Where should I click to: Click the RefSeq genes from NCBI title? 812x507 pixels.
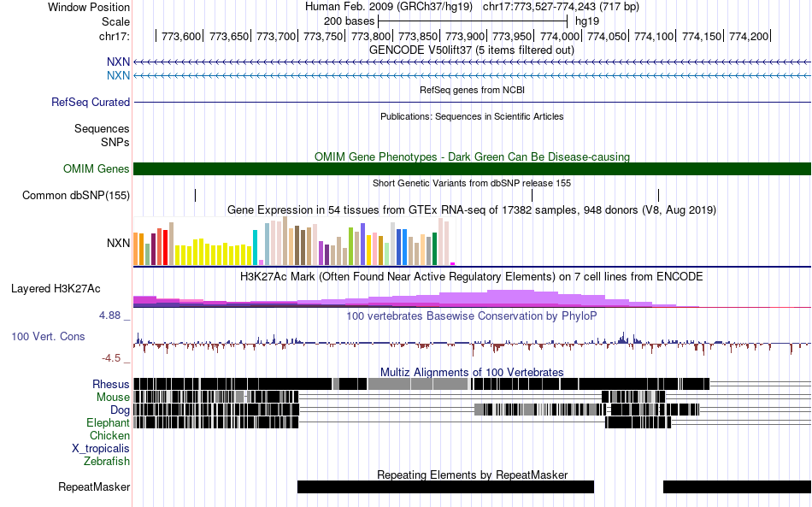point(472,90)
